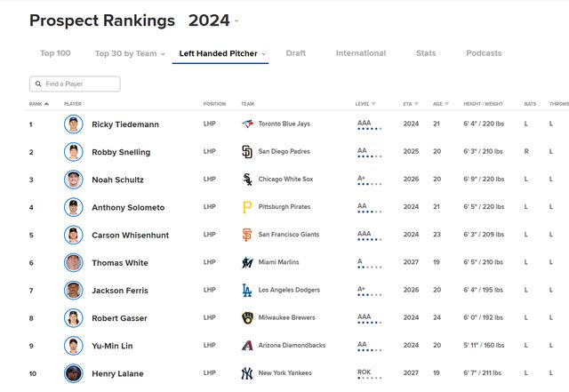Sort players by Age column
This screenshot has height=392, width=569.
(x=441, y=104)
